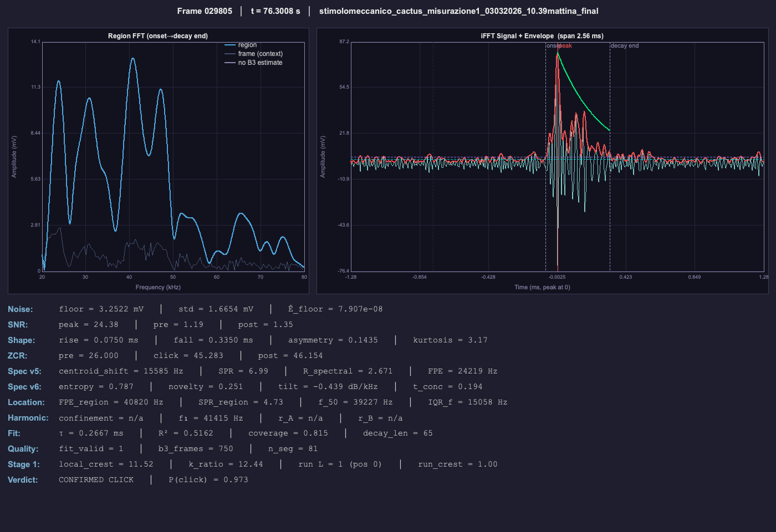Click the 'Time (ms, peak at 0)' axis label
Viewport: 776px width, 532px height.
[542, 287]
